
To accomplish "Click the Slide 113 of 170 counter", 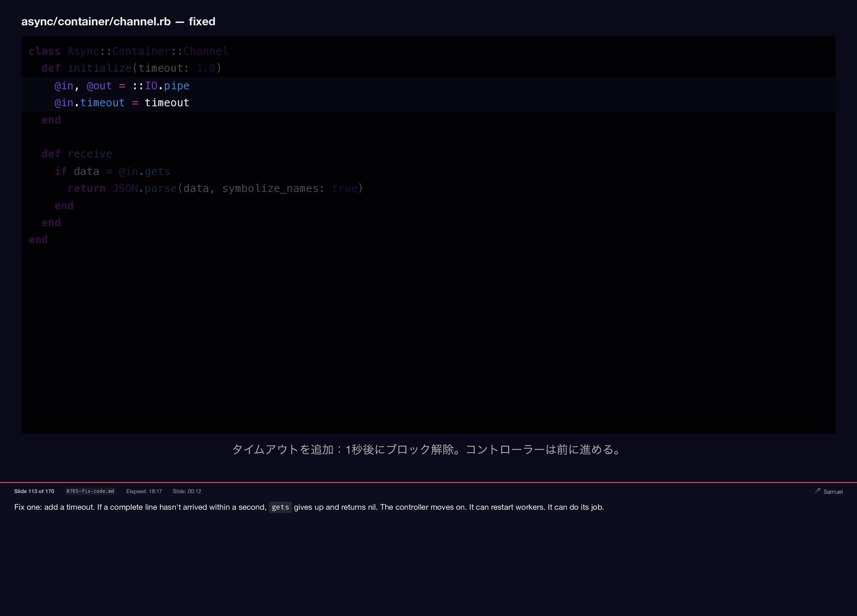I will (x=34, y=491).
